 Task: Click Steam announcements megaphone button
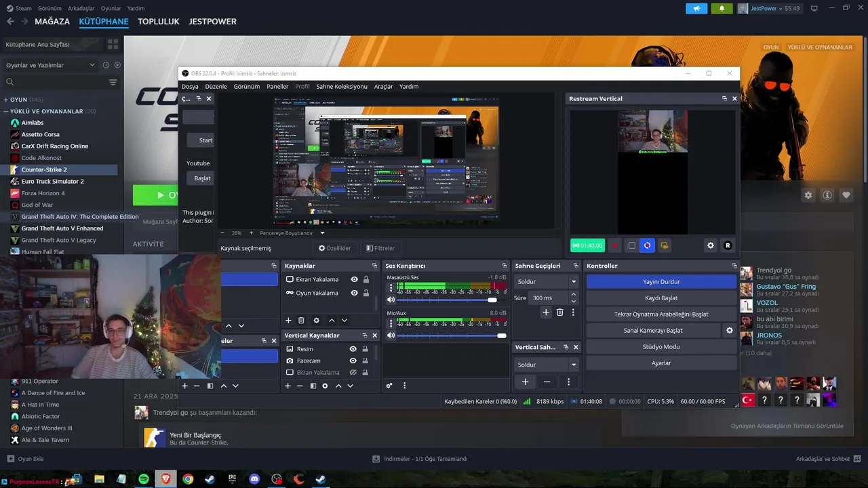tap(696, 8)
